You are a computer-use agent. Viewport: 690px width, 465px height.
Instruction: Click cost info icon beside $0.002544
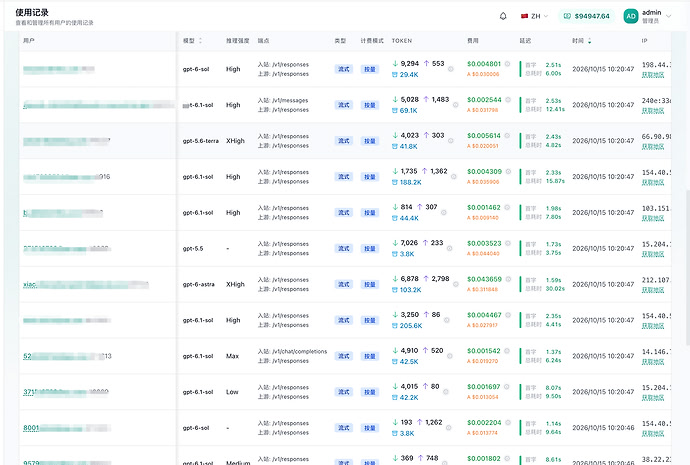coord(508,100)
